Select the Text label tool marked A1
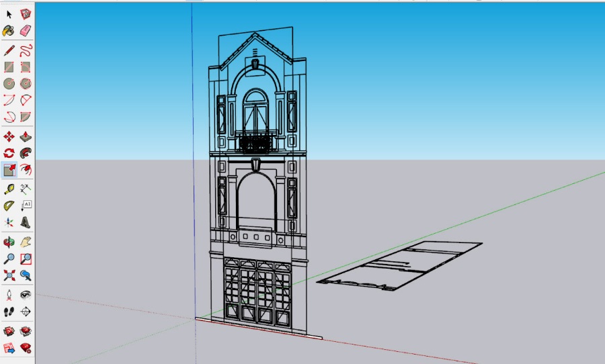Image resolution: width=605 pixels, height=364 pixels. click(26, 206)
